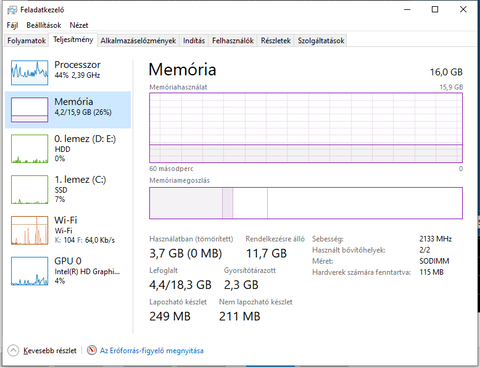This screenshot has height=368, width=480.
Task: Click the 3,7 GB (0 MB) in-use value
Action: pyautogui.click(x=185, y=254)
